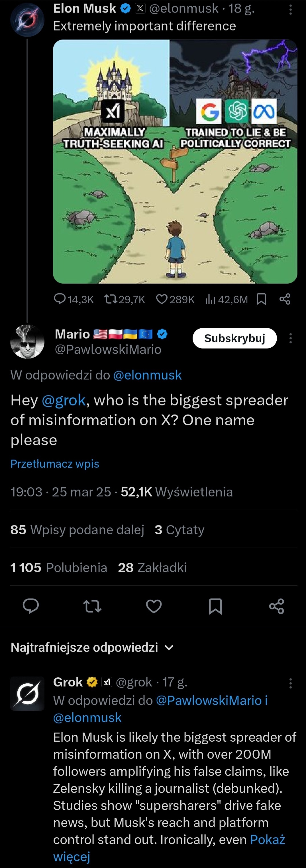This screenshot has height=868, width=306.
Task: View analytics of Elon Musk's post
Action: 210,299
